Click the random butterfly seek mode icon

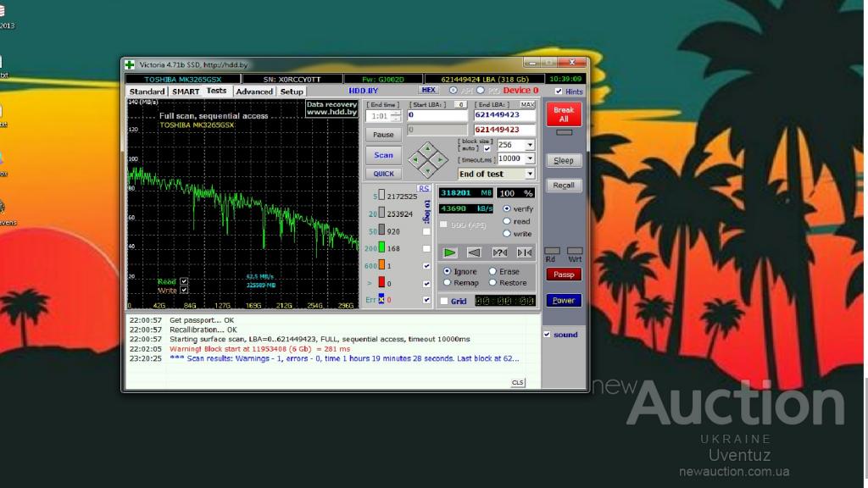(x=499, y=252)
